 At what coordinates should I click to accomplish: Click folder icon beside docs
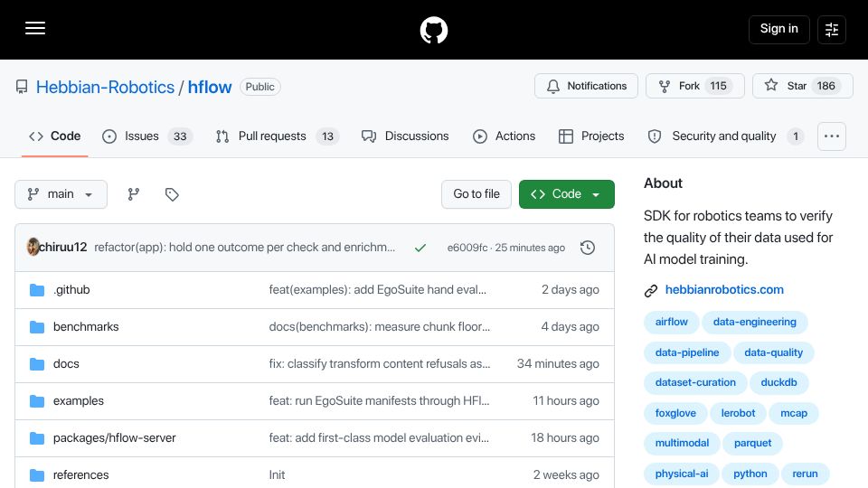click(x=36, y=364)
